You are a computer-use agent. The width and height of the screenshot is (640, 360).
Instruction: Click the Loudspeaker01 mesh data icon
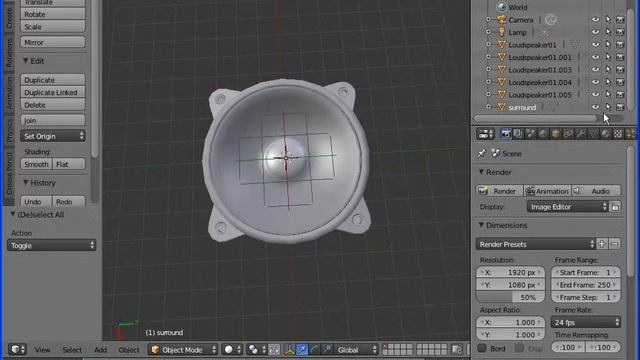(x=575, y=44)
